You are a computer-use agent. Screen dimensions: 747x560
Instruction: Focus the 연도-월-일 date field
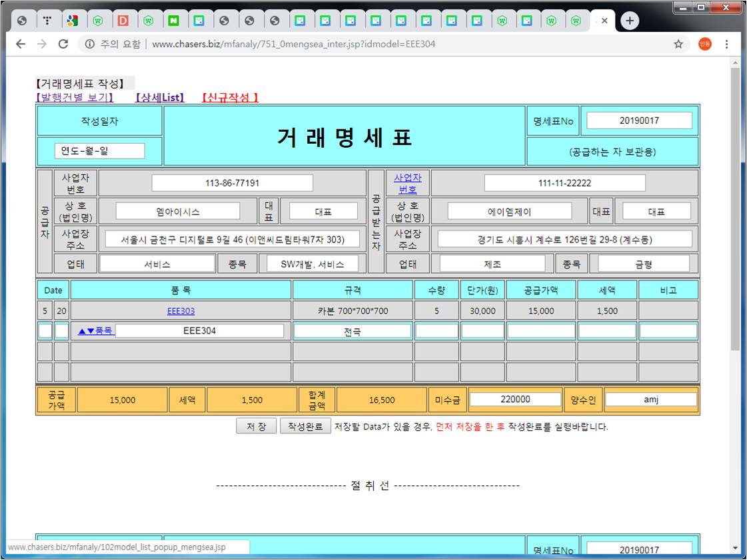(x=99, y=151)
